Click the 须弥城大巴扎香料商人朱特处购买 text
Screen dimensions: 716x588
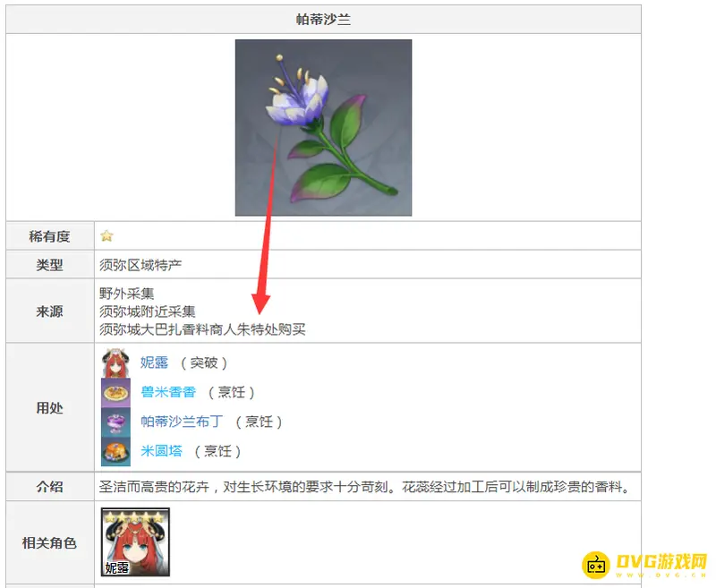coord(202,329)
